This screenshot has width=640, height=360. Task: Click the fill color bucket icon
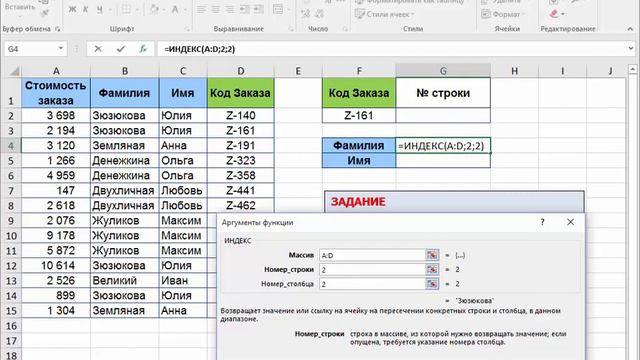pyautogui.click(x=154, y=9)
